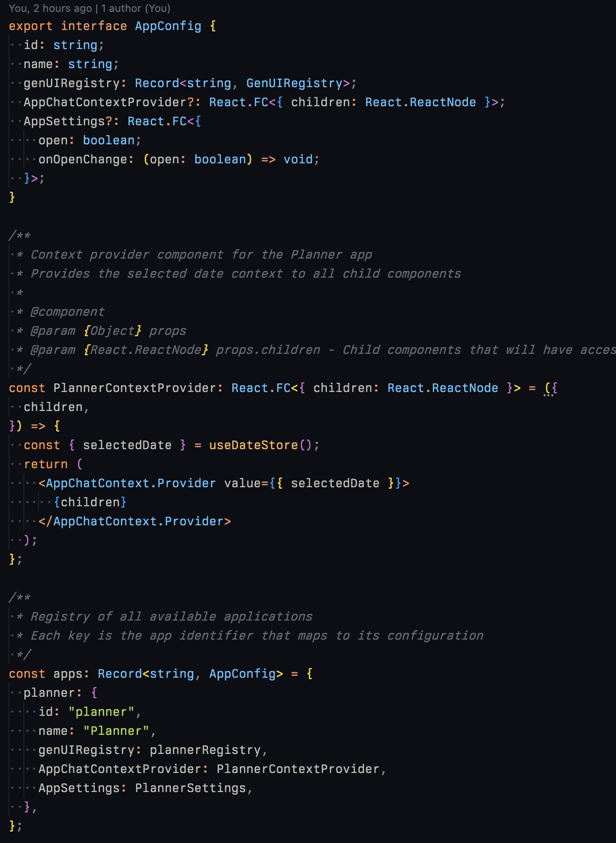Click the "Planner" string value for name
This screenshot has height=843, width=616.
[x=116, y=731]
